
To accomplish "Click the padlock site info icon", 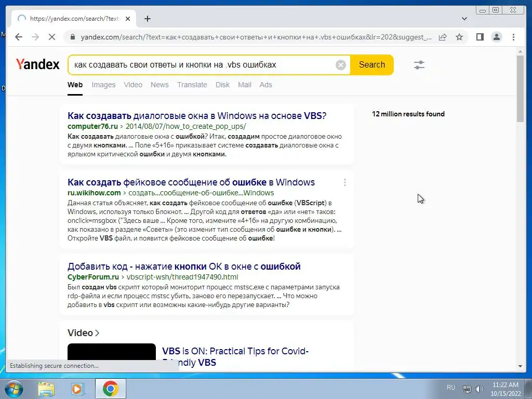I will (x=73, y=37).
